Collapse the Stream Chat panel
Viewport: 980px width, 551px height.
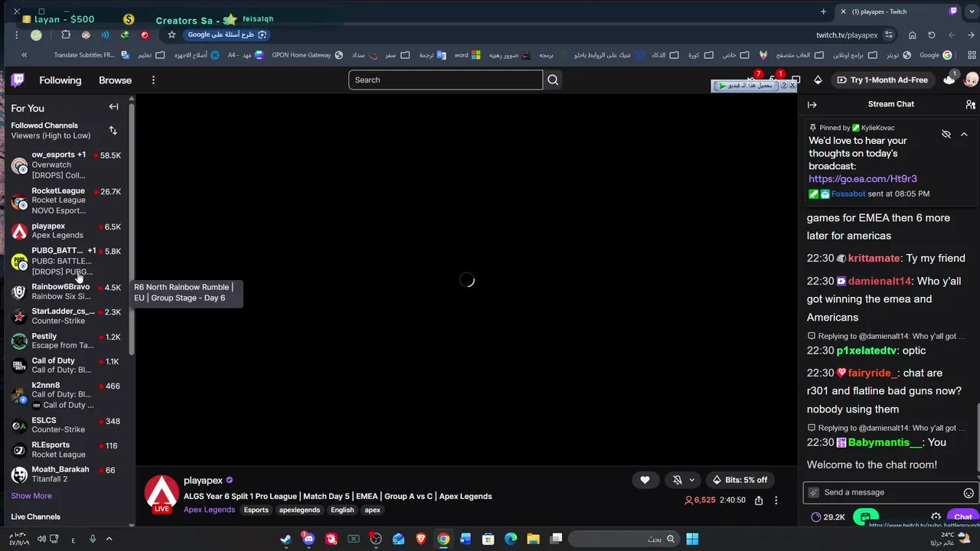coord(812,105)
